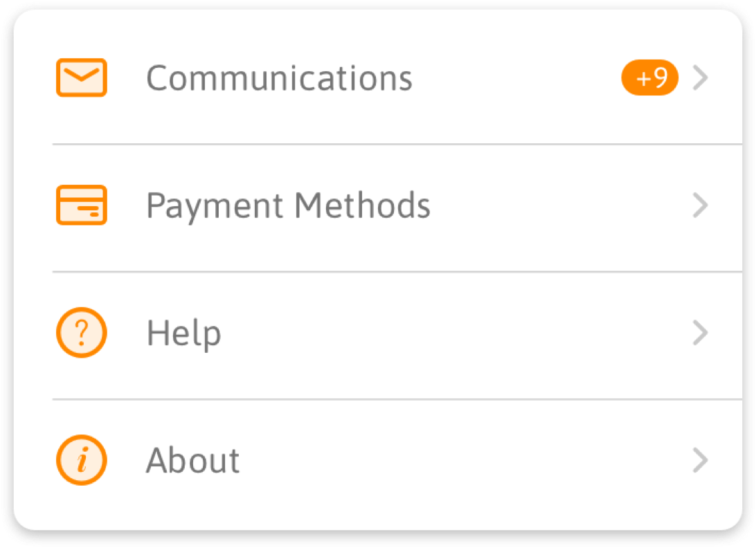Click the chevron on Payment Methods row
Screen dimensions: 756x548
pyautogui.click(x=701, y=205)
